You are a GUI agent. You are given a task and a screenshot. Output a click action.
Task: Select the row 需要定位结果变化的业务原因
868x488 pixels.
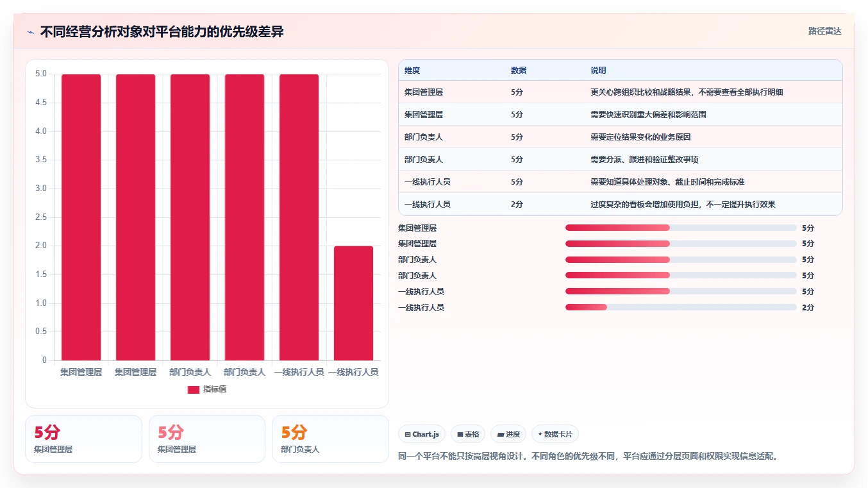[x=620, y=137]
